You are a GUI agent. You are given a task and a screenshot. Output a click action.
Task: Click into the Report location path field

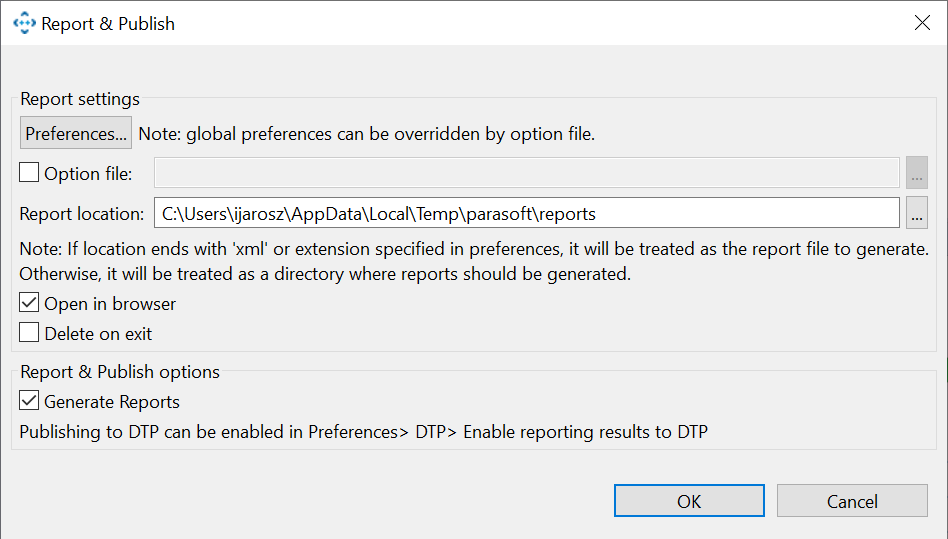tap(527, 213)
